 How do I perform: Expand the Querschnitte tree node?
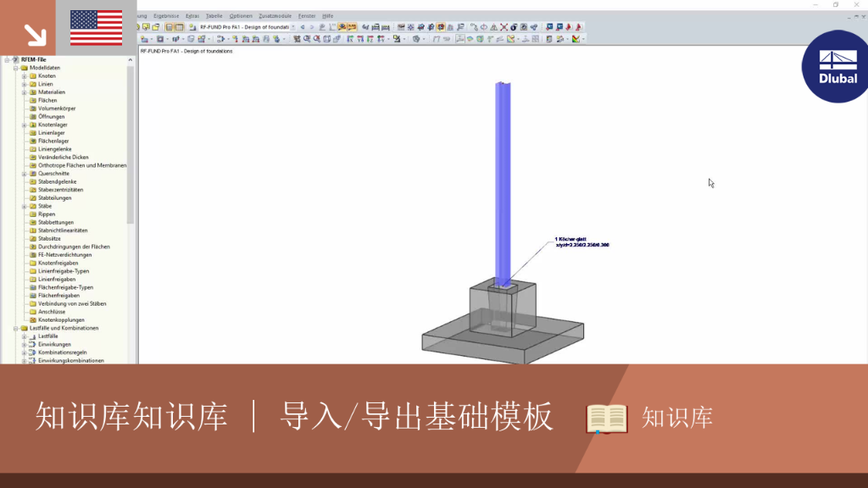click(25, 174)
